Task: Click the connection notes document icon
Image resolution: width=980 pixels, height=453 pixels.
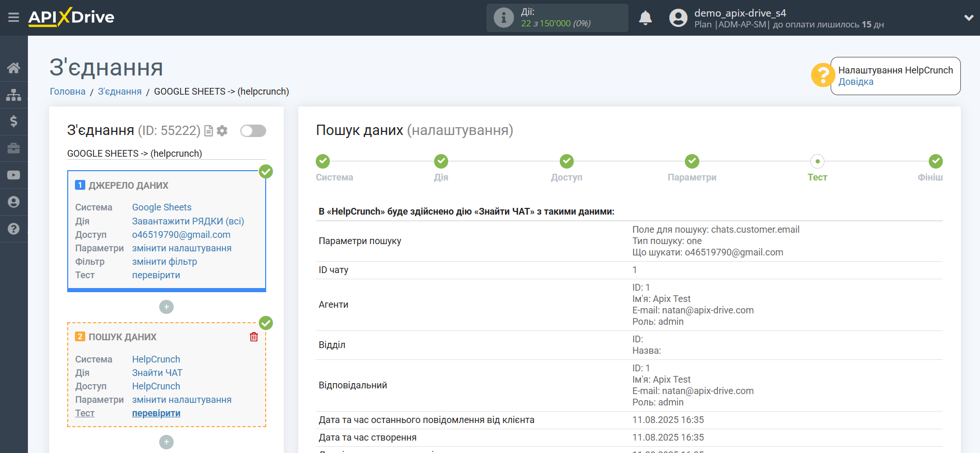Action: click(209, 131)
